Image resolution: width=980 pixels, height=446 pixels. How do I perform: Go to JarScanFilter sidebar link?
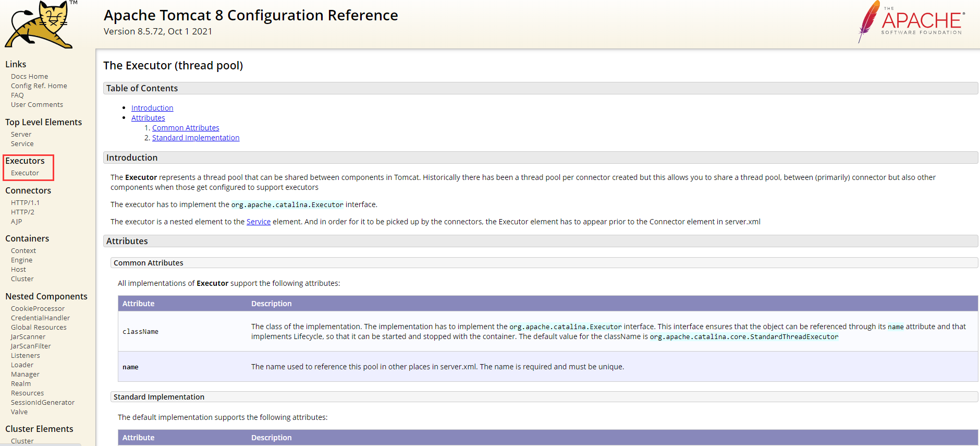pos(31,346)
